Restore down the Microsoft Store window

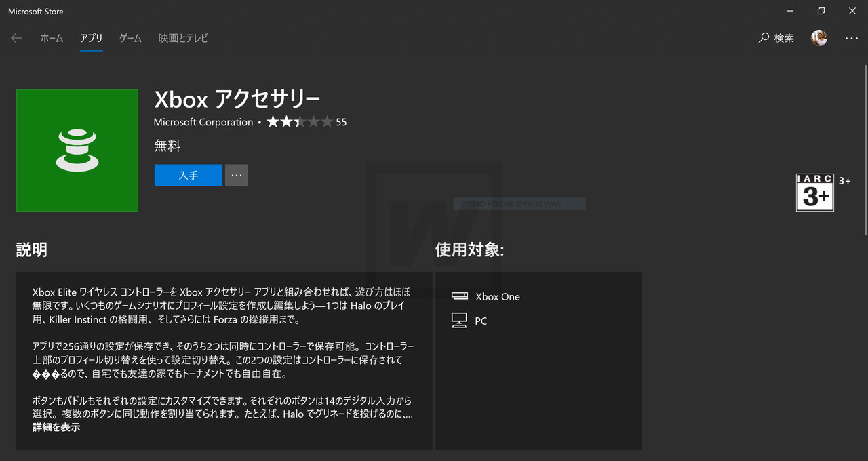[821, 11]
